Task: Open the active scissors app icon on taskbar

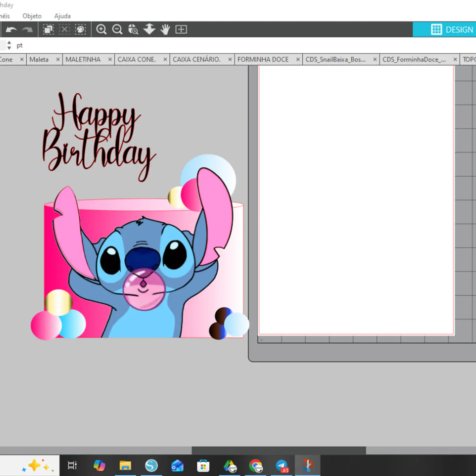Action: click(307, 466)
